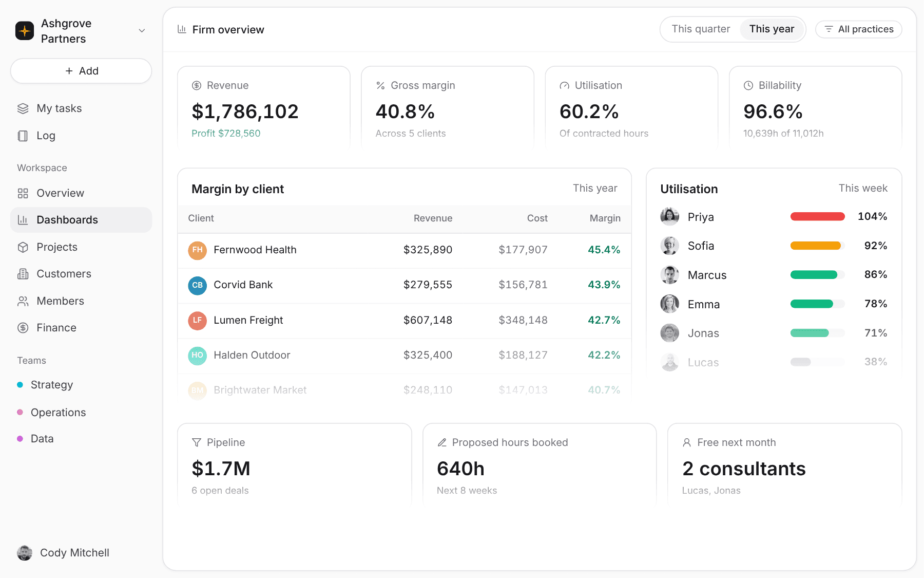This screenshot has height=578, width=924.
Task: Click the Finance dollar icon
Action: 23,328
